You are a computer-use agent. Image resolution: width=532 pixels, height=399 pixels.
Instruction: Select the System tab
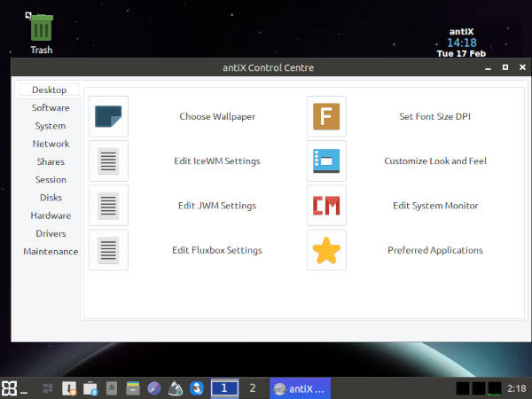coord(51,126)
